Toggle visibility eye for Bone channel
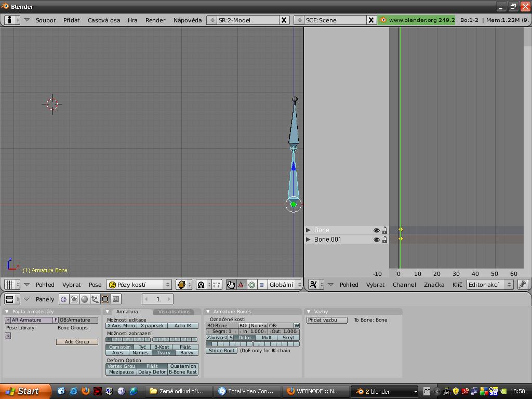532x399 pixels. coord(377,230)
